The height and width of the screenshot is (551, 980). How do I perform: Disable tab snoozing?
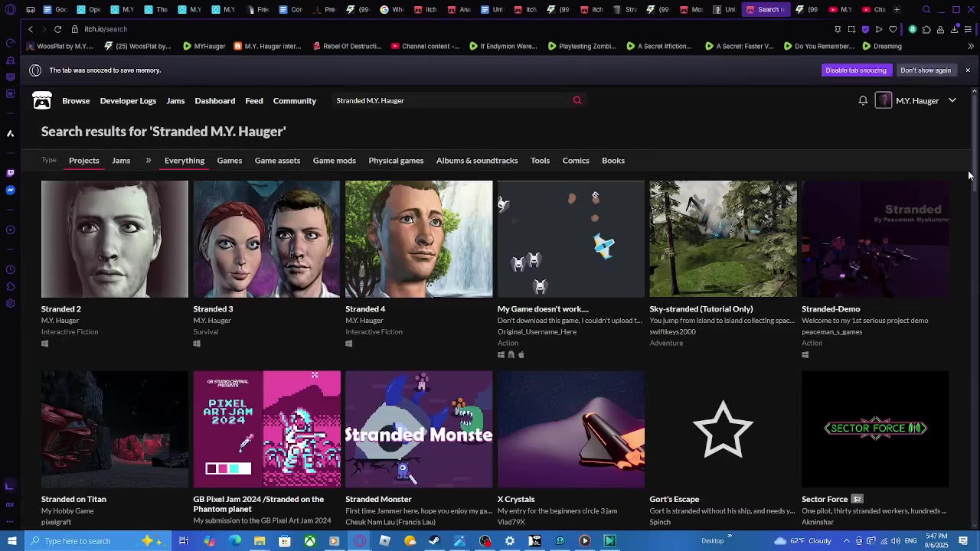click(x=856, y=70)
